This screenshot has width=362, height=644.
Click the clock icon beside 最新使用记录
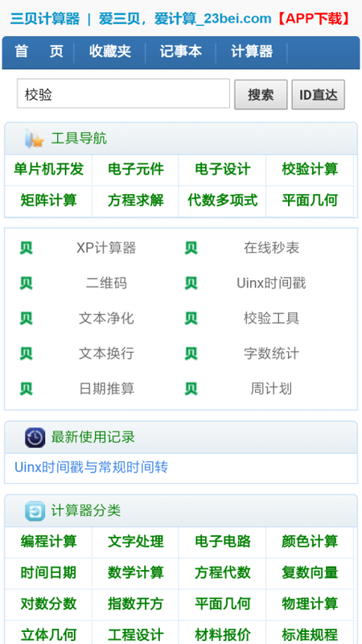pyautogui.click(x=35, y=437)
